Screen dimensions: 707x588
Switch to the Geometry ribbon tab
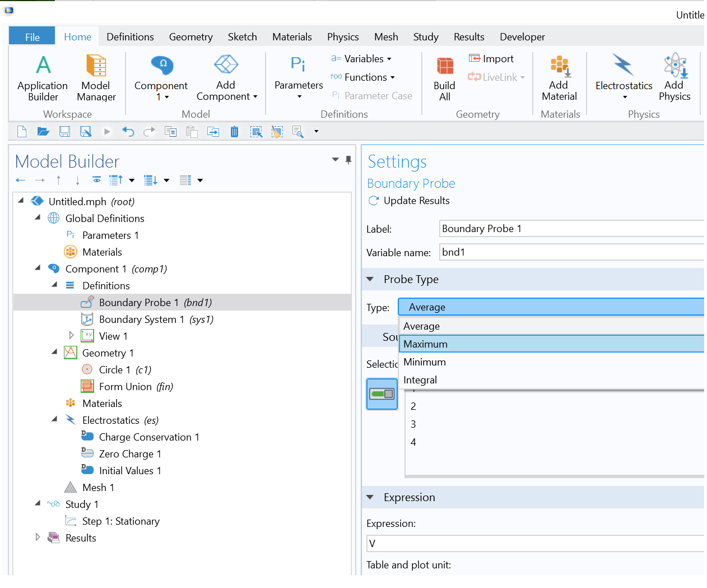tap(190, 37)
